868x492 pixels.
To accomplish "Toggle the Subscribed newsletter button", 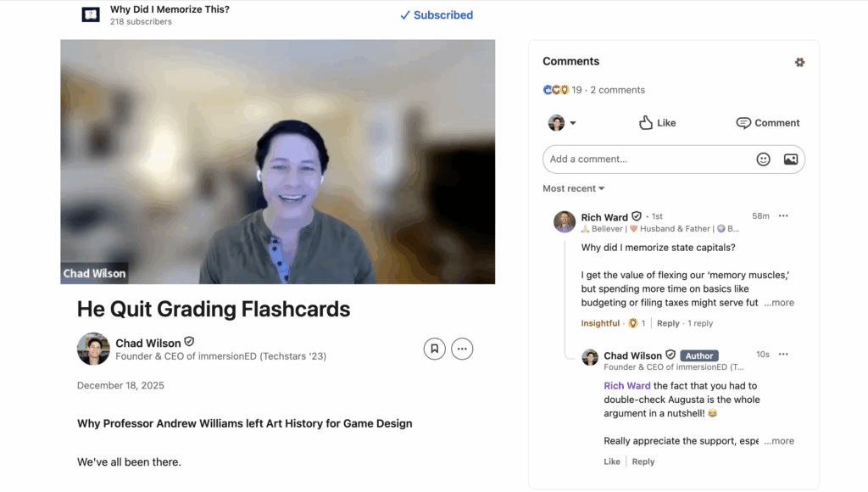I will click(436, 15).
